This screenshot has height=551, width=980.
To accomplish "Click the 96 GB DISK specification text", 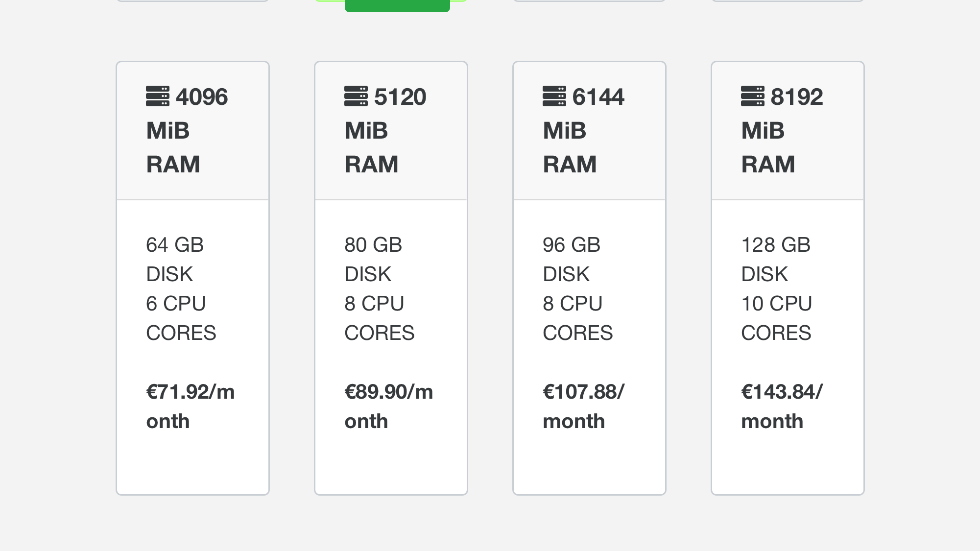I will (572, 259).
